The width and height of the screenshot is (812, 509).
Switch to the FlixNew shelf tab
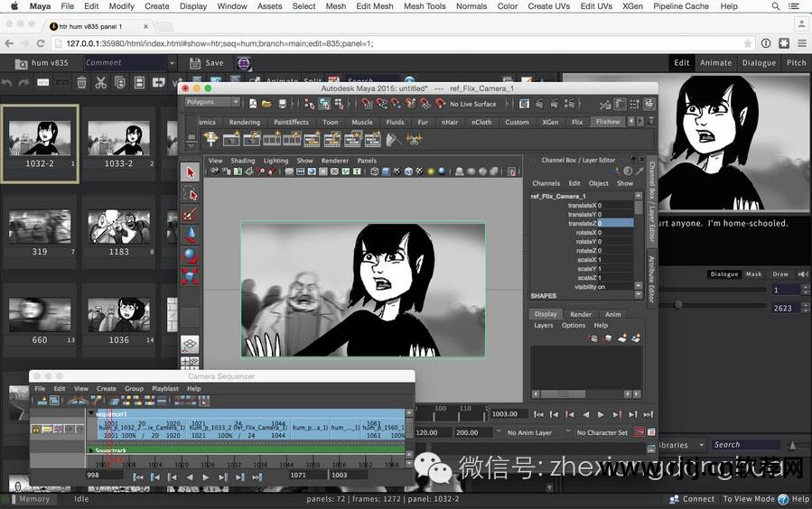click(x=609, y=122)
